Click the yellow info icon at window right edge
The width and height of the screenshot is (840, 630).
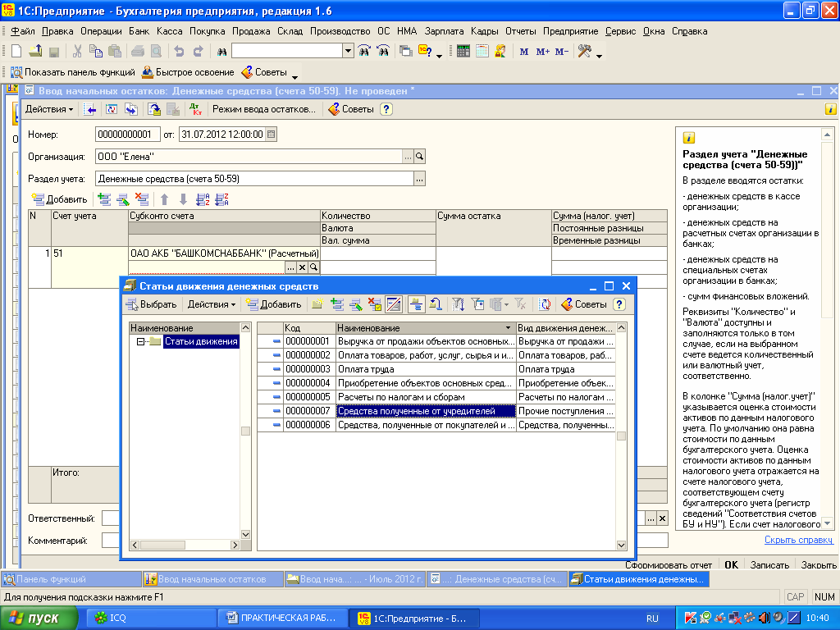click(x=830, y=109)
